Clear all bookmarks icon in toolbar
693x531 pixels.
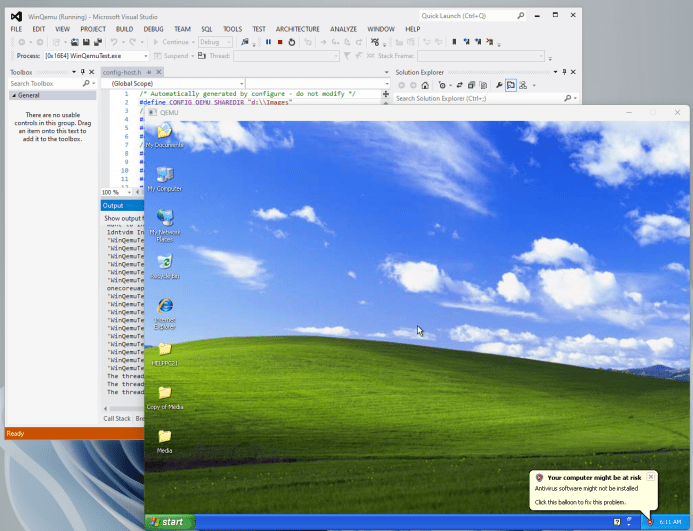[490, 42]
